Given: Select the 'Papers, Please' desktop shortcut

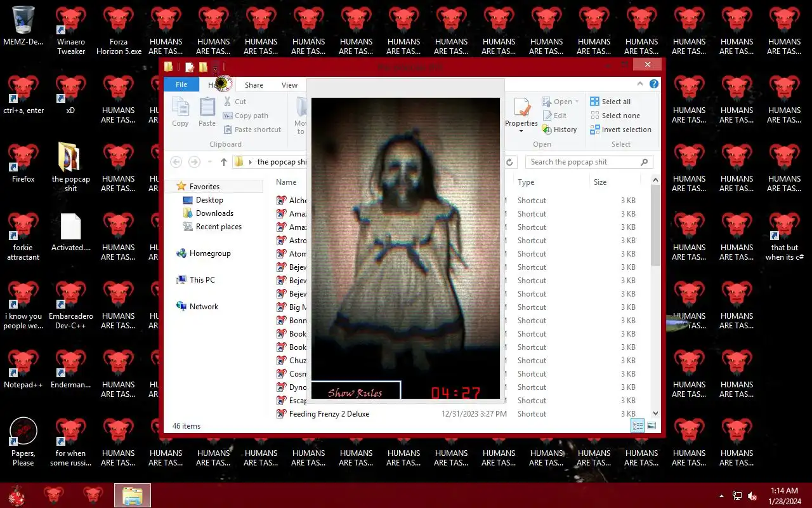Looking at the screenshot, I should pos(23,442).
